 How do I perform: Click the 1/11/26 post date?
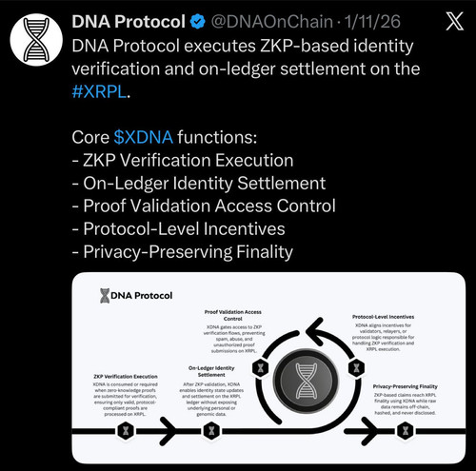point(372,22)
